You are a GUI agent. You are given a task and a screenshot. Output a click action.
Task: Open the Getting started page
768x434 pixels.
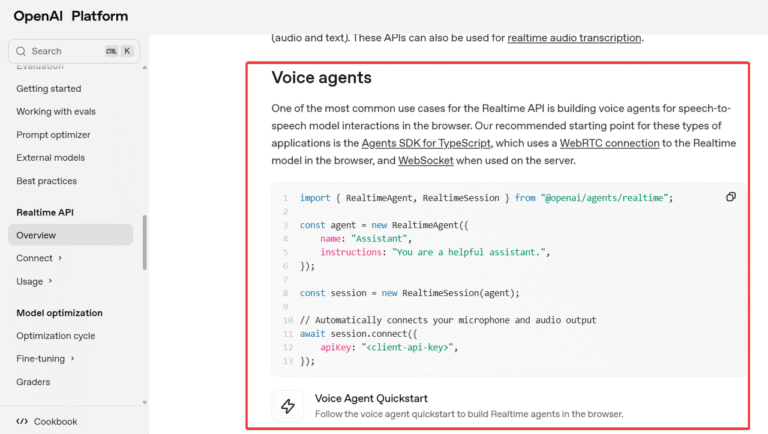click(x=49, y=89)
